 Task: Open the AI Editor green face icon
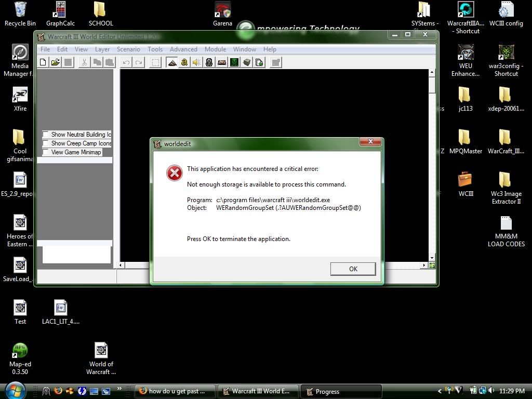[x=234, y=62]
